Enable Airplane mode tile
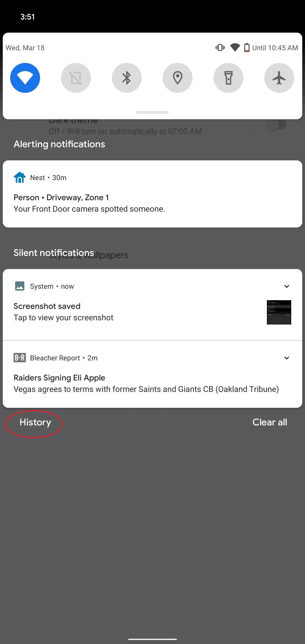This screenshot has height=644, width=305. pyautogui.click(x=279, y=78)
